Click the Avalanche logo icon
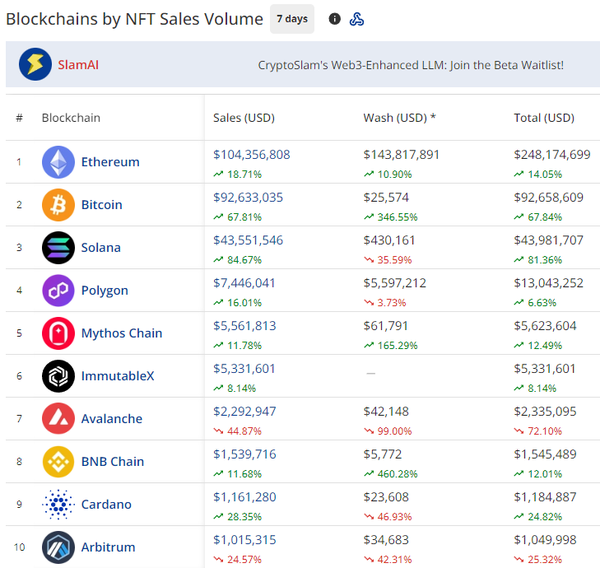The image size is (600, 568). click(x=58, y=419)
